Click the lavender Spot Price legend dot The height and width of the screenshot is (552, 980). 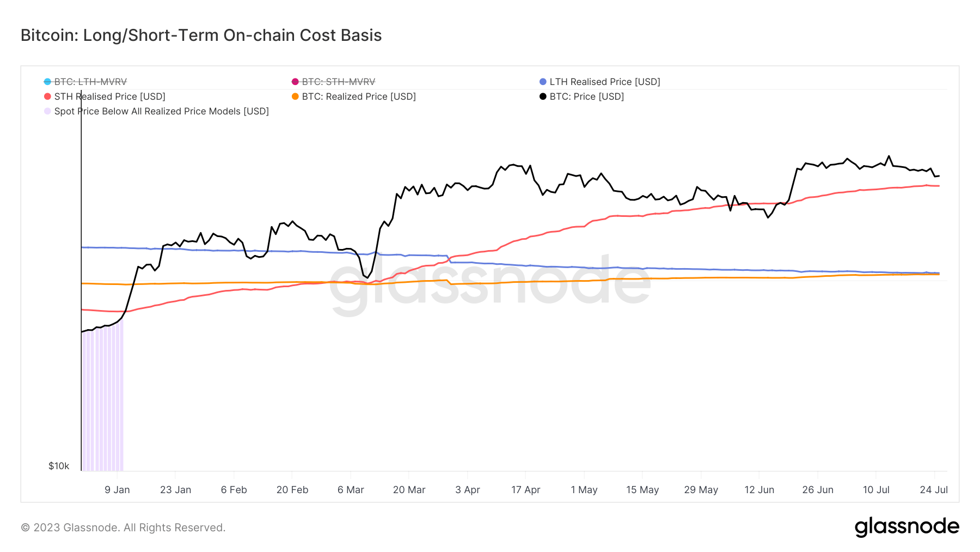tap(48, 111)
